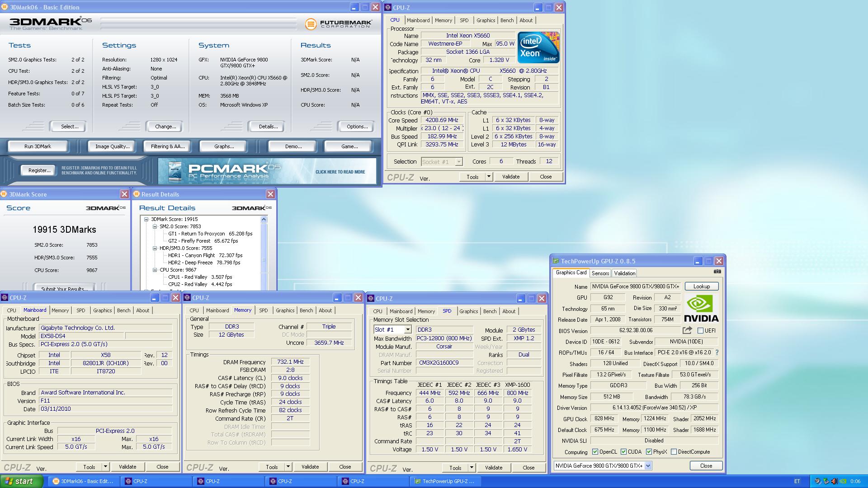Open the Bench tab in the CPU-Z SPD window
868x488 pixels.
[x=490, y=311]
